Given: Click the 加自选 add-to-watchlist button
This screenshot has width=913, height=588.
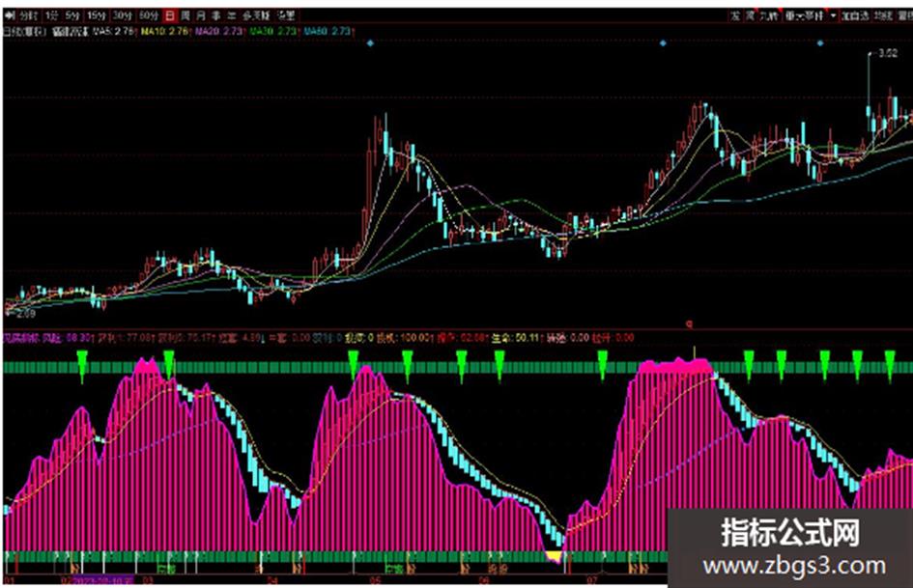Looking at the screenshot, I should point(854,15).
